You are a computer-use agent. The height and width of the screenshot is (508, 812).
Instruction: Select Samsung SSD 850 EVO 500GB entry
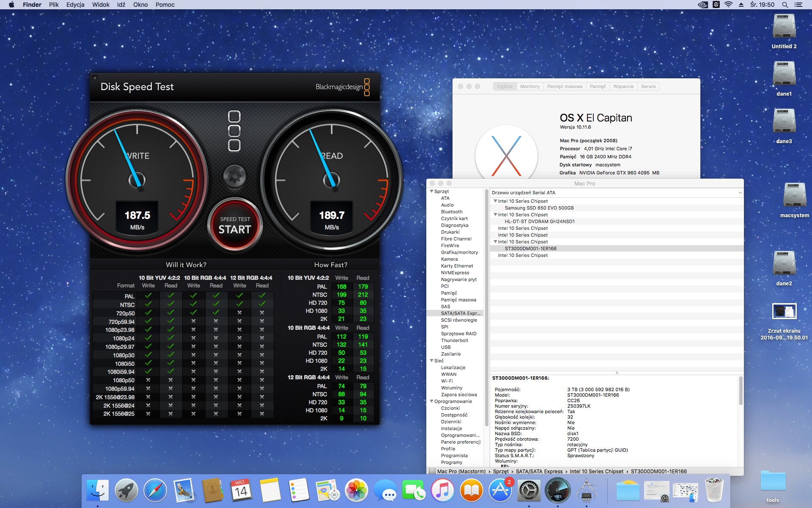click(x=539, y=208)
